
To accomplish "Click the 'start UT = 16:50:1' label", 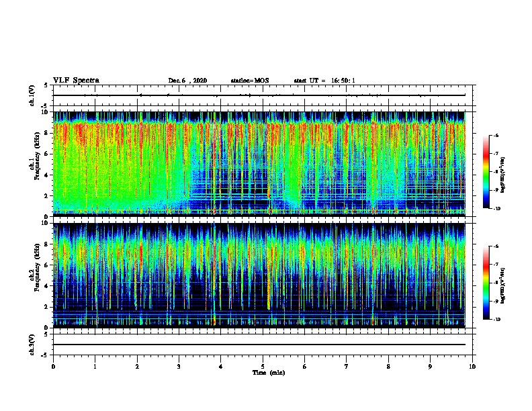I will tap(324, 81).
